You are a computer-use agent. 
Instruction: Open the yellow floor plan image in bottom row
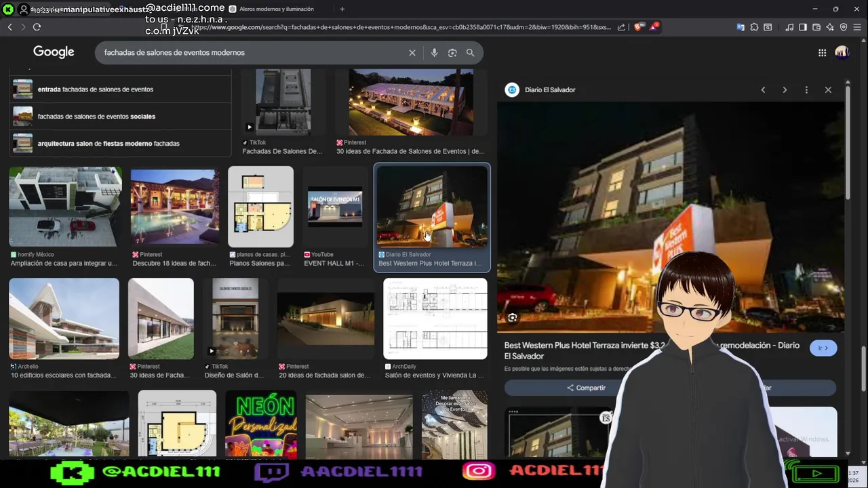point(177,425)
